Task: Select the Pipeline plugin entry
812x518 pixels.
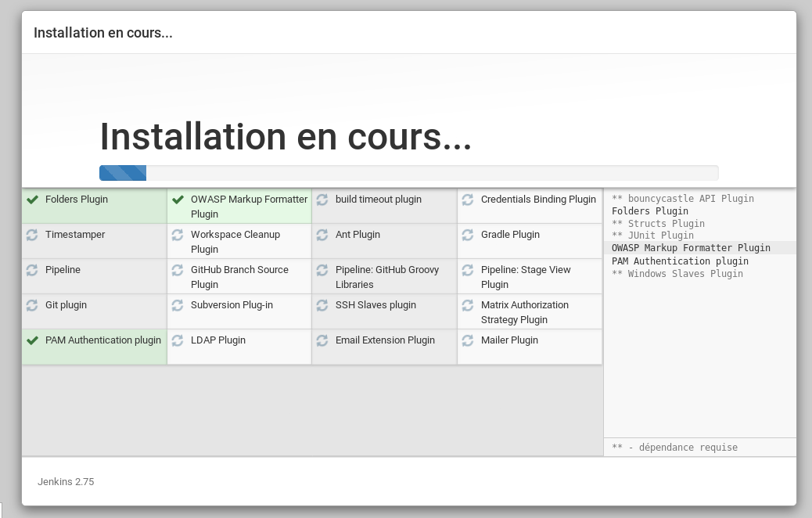Action: pos(64,270)
